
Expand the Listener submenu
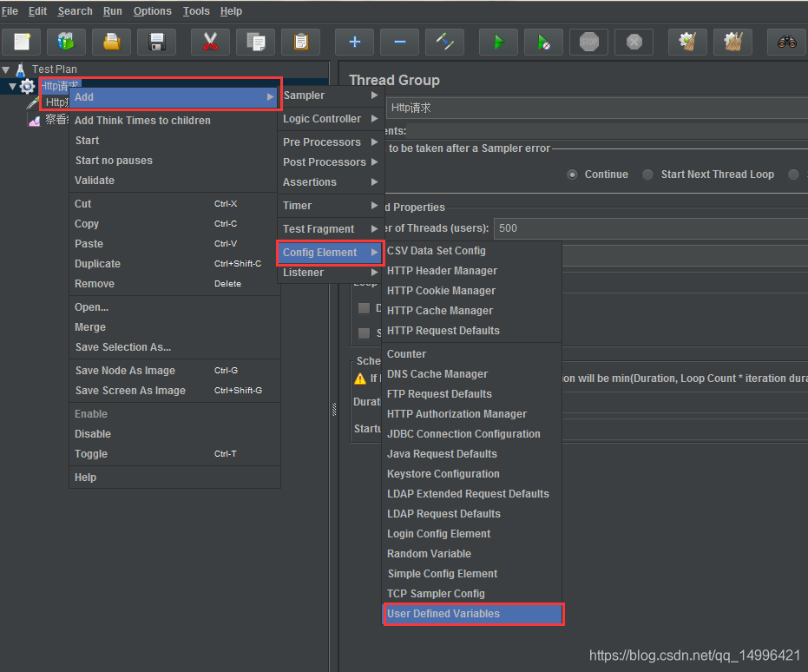point(331,272)
